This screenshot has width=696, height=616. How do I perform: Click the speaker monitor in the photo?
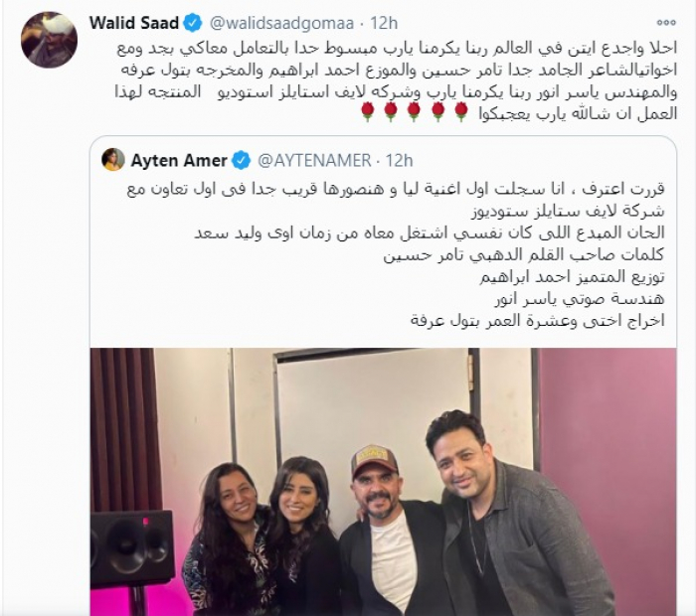click(132, 548)
